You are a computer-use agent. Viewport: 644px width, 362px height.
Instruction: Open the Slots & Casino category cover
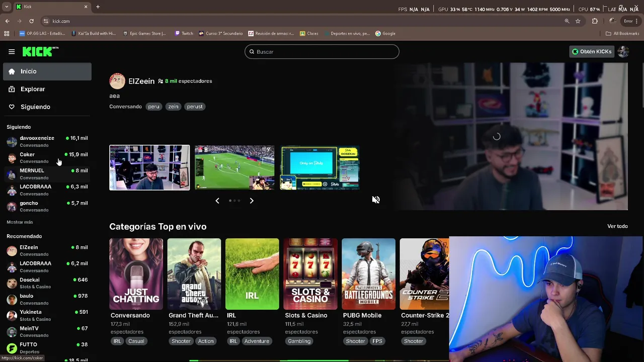[x=310, y=274]
